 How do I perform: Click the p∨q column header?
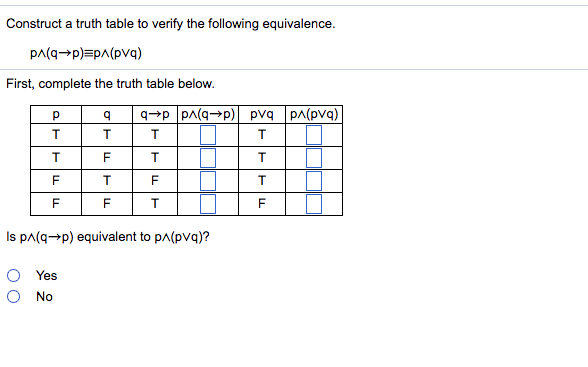tap(262, 114)
